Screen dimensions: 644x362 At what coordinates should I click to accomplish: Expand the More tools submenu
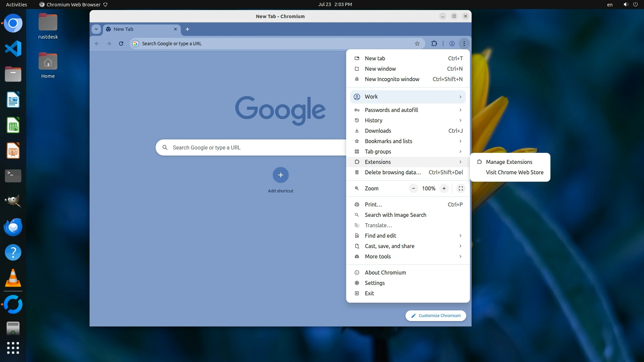(x=408, y=256)
